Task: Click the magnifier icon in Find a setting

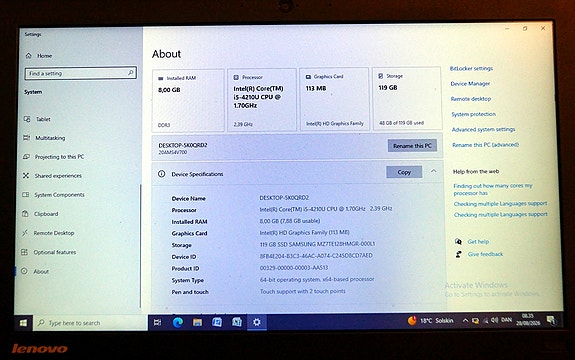Action: coord(131,73)
